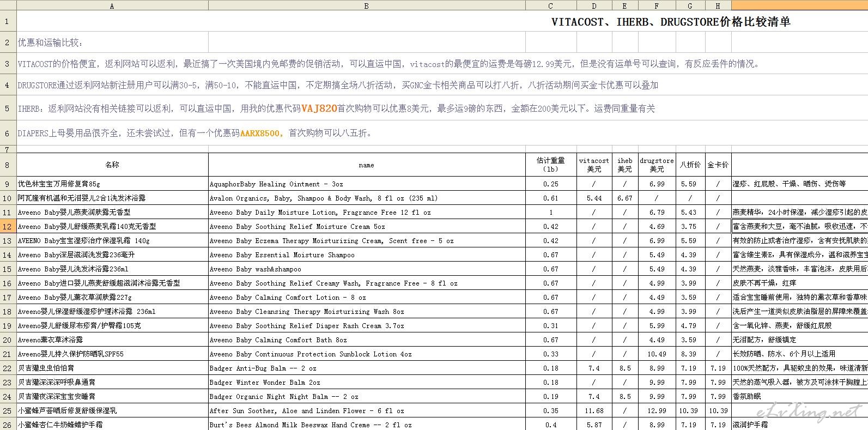Click vitacost price 5.44 in Avalon row
The height and width of the screenshot is (430, 868).
pyautogui.click(x=594, y=198)
